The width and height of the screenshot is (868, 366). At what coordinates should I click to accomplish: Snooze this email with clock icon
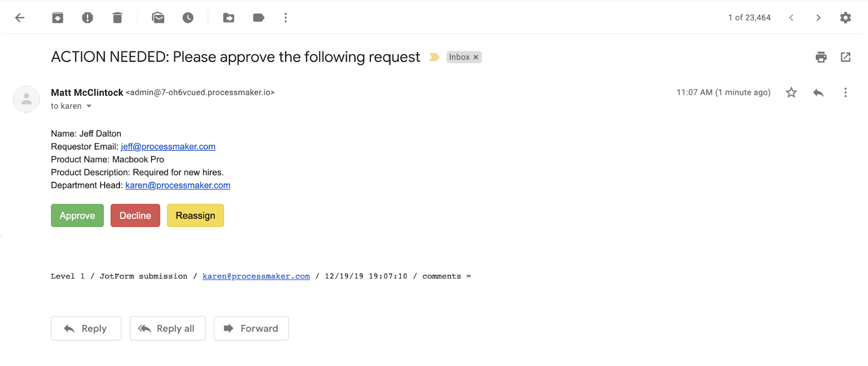pyautogui.click(x=188, y=18)
